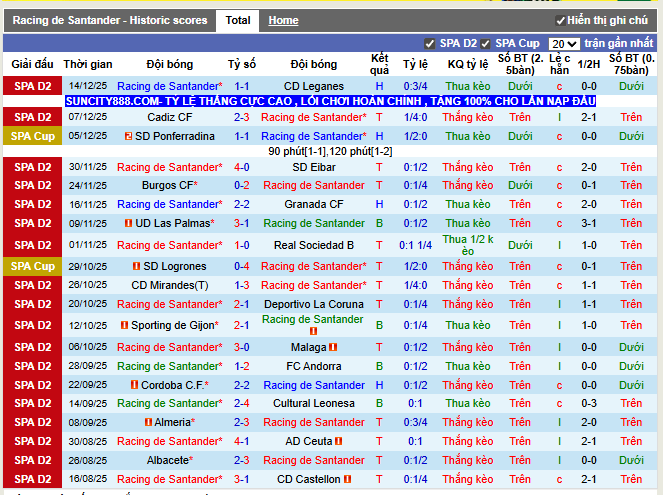Click the Giải đấu column header

(33, 64)
